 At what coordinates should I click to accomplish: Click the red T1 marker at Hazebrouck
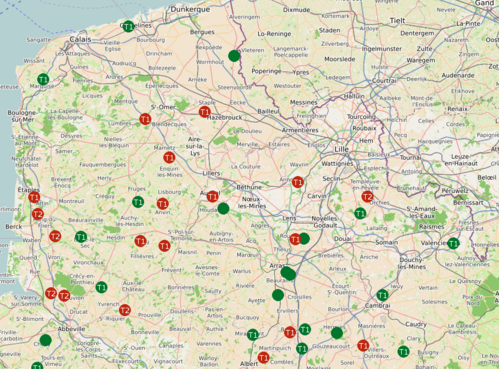205,112
